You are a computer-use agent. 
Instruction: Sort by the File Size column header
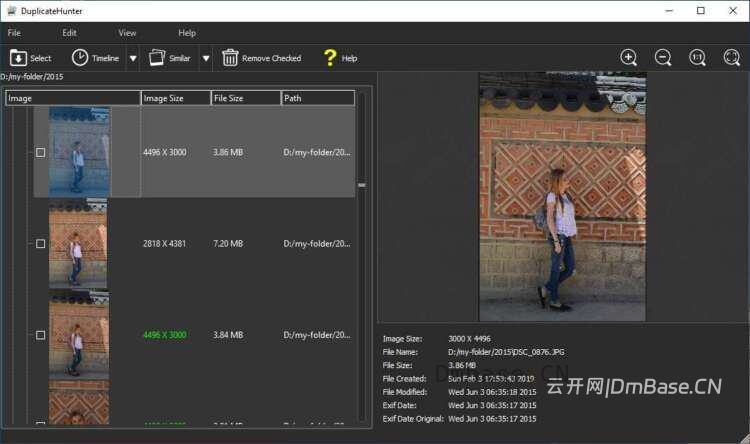[246, 98]
